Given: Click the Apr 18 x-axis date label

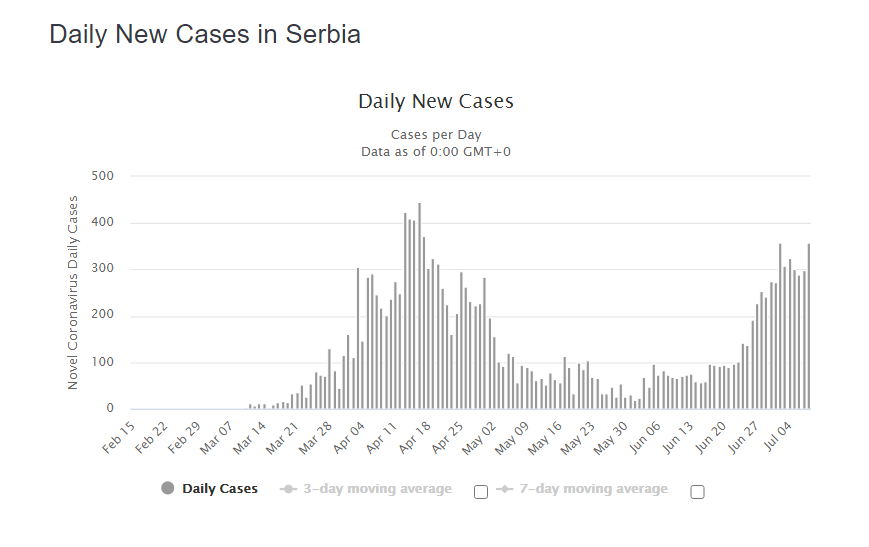Looking at the screenshot, I should (x=415, y=437).
